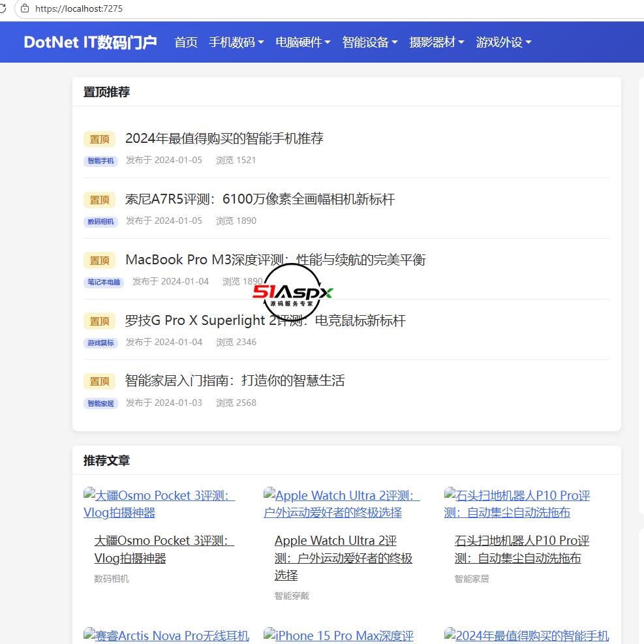Click 置顶 badge beside 智能家居入门指南

pos(99,382)
